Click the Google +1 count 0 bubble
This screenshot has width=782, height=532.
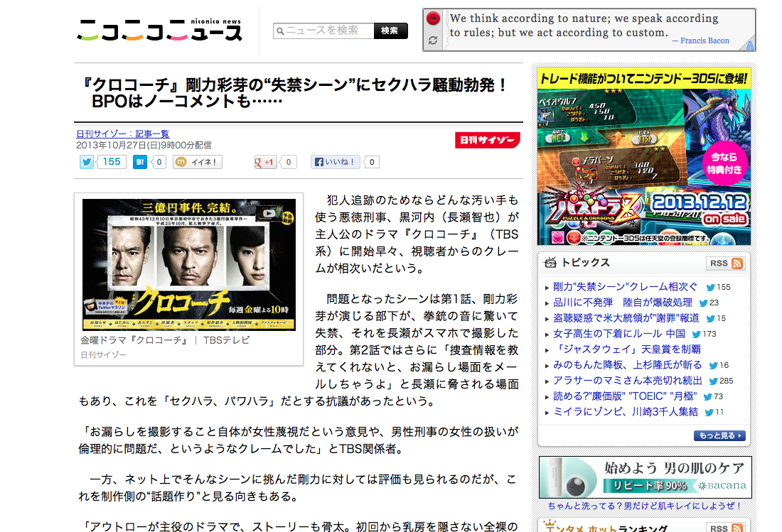point(288,162)
